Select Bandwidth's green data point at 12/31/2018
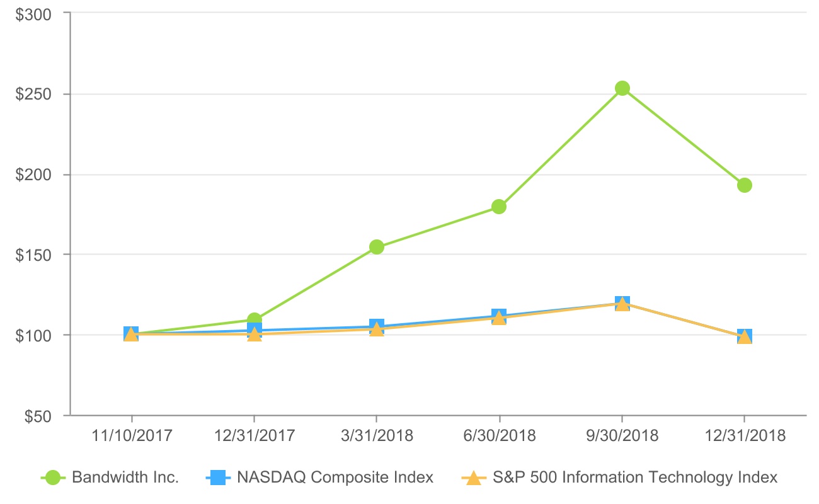Viewport: 819px width, 504px height. coord(745,185)
